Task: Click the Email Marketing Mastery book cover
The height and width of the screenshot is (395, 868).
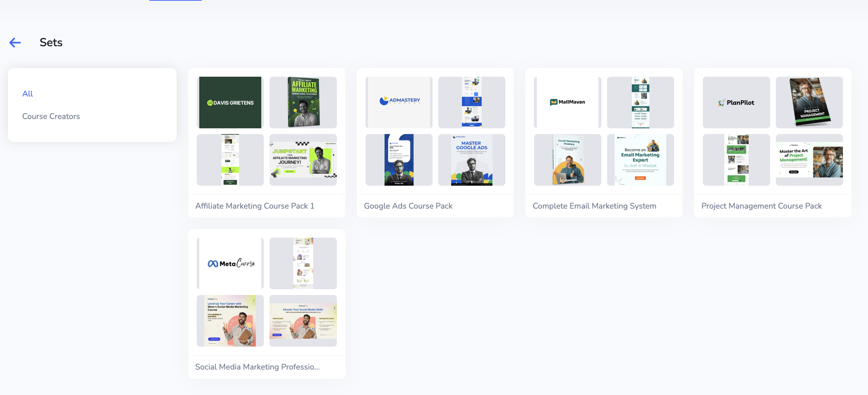Action: pos(568,160)
